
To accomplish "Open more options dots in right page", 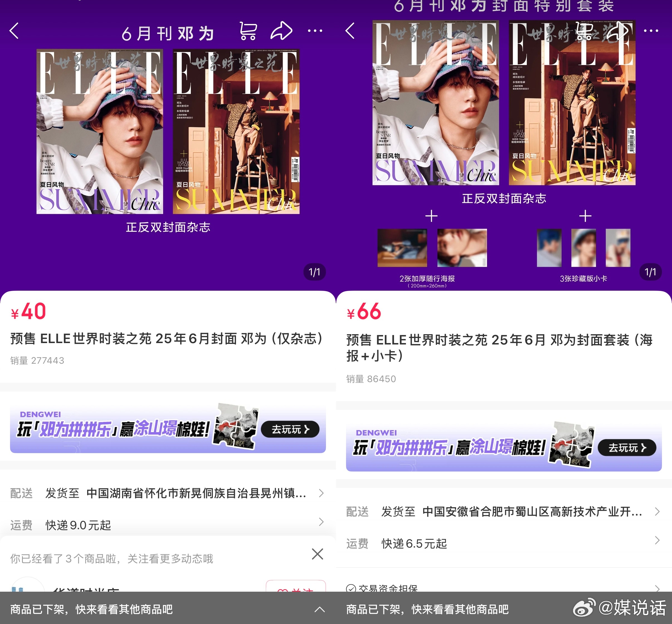I will [651, 31].
